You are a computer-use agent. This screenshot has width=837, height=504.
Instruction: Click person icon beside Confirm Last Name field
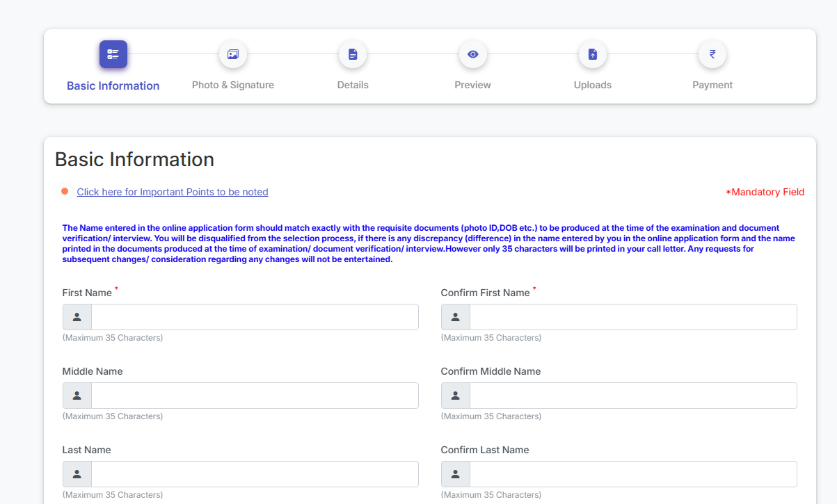point(456,474)
